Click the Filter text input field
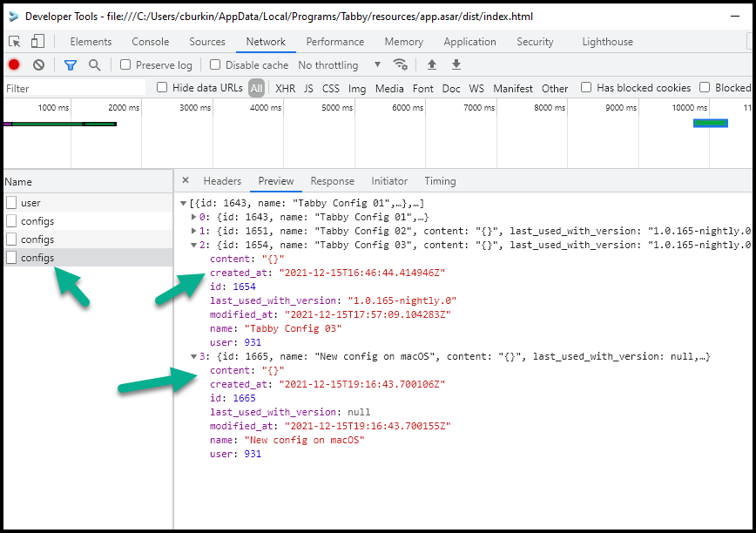This screenshot has width=756, height=533. (75, 88)
